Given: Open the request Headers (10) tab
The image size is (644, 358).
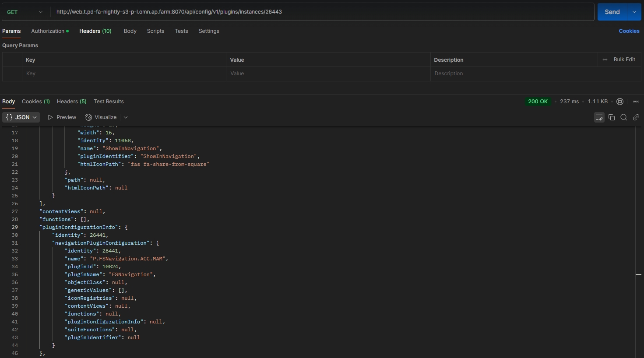Looking at the screenshot, I should (95, 31).
